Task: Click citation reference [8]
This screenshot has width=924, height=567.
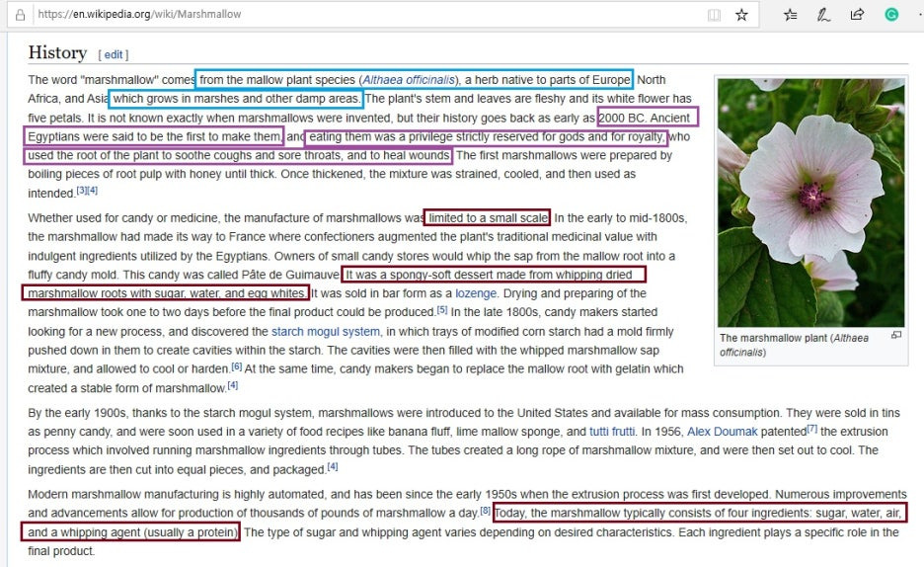Action: (485, 510)
